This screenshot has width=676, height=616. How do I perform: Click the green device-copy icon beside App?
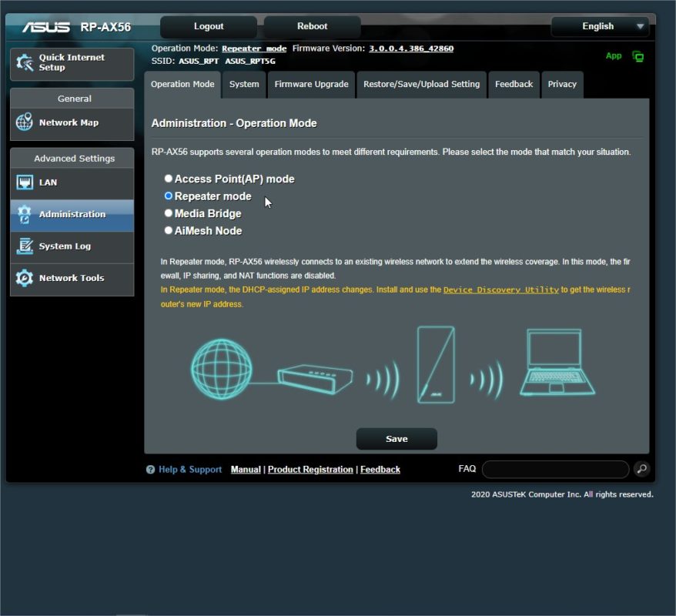point(638,56)
